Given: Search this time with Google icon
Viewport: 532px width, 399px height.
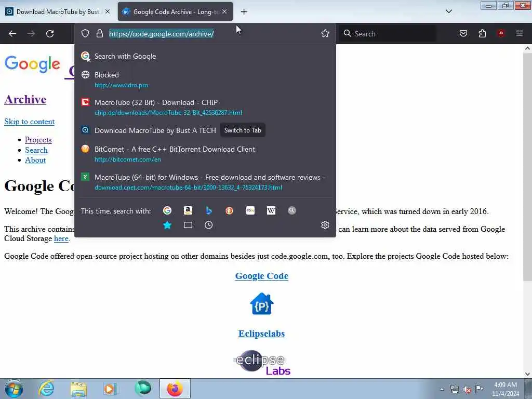Looking at the screenshot, I should coord(167,211).
